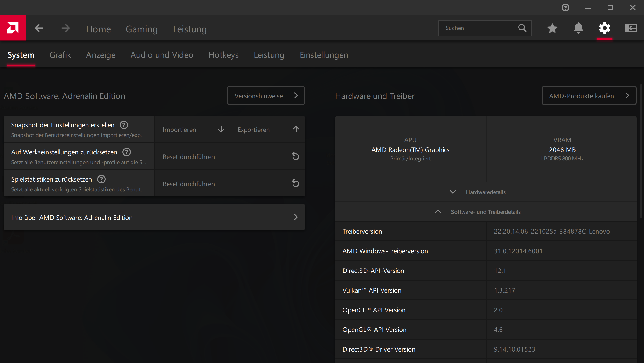This screenshot has width=644, height=363.
Task: Click the Direct3D-API-Version label
Action: (373, 271)
